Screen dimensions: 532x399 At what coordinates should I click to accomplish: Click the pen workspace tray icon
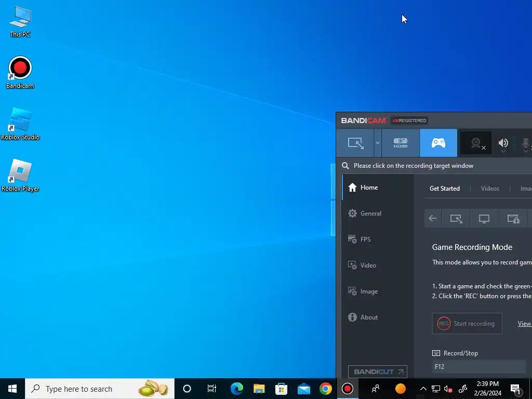pos(463,389)
